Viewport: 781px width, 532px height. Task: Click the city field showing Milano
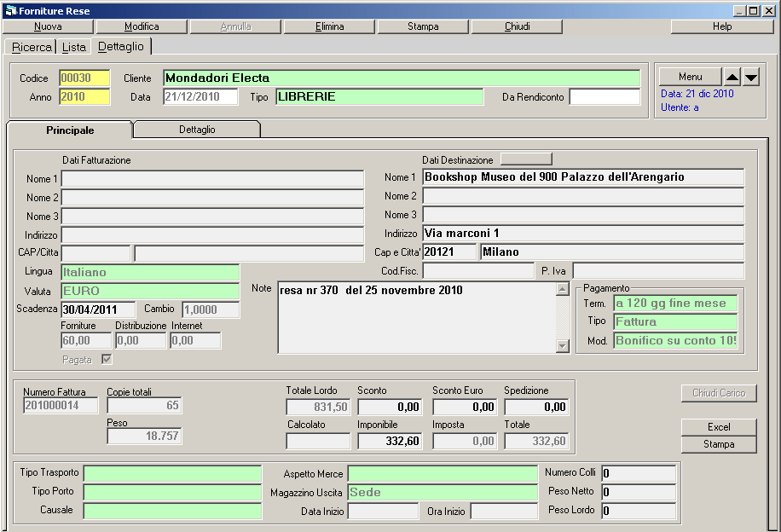tap(612, 252)
